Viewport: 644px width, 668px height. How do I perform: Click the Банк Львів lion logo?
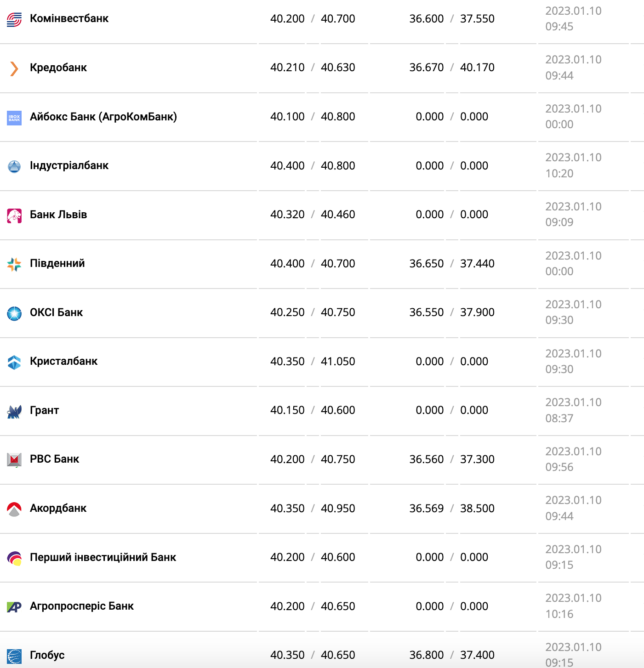pos(14,215)
